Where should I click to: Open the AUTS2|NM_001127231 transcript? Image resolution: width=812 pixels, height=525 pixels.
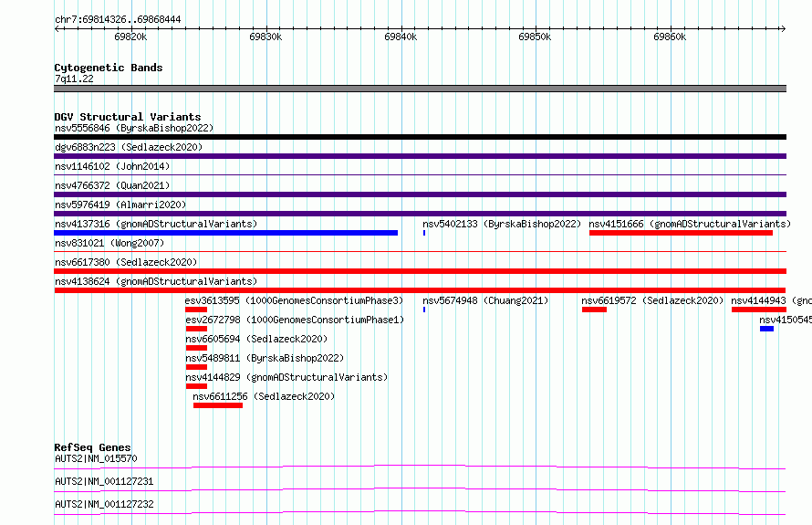click(x=104, y=481)
